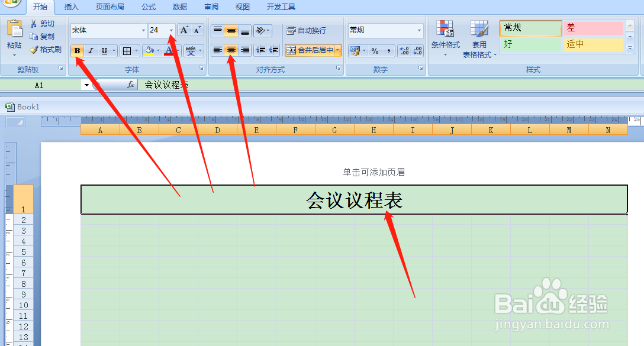644x346 pixels.
Task: Toggle center horizontal alignment
Action: coord(231,50)
